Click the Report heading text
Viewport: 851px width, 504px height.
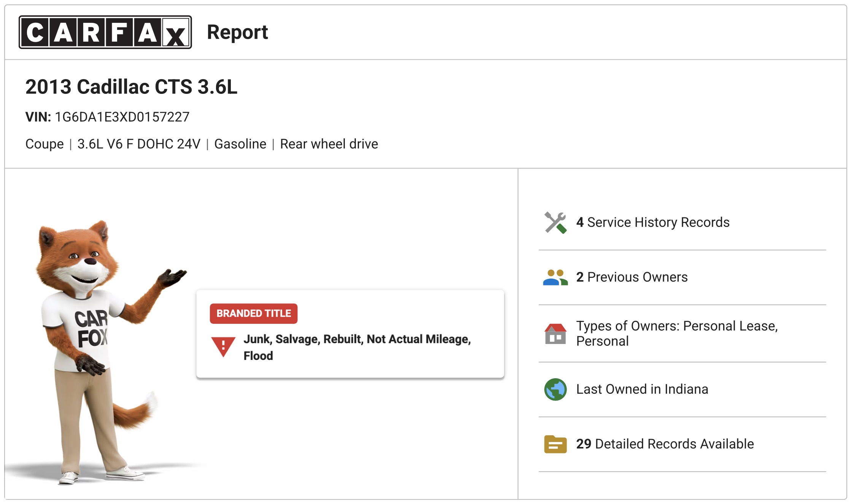tap(238, 32)
